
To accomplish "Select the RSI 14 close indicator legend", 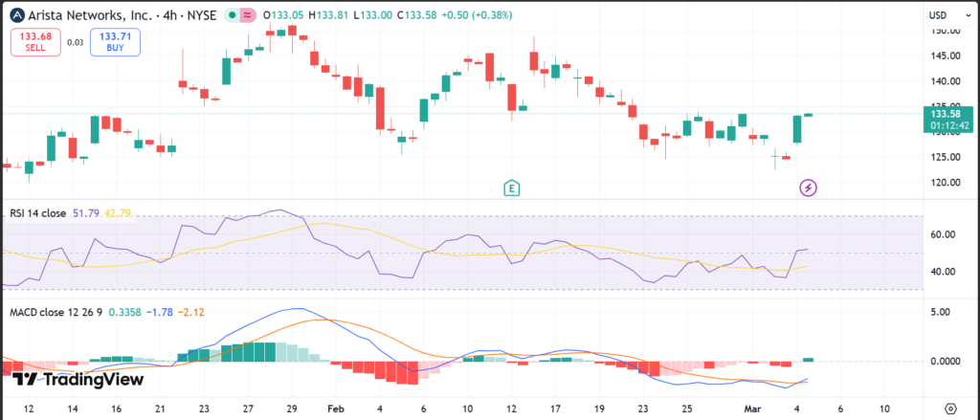I will point(37,213).
